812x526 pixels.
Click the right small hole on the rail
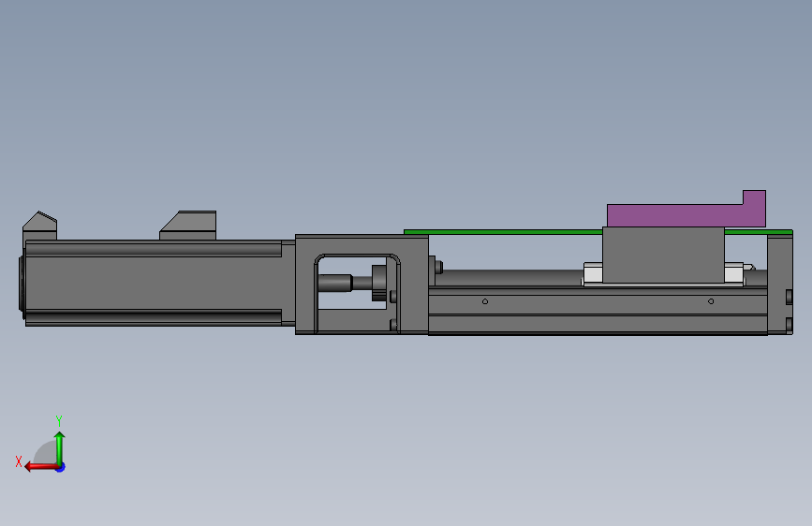coord(711,301)
